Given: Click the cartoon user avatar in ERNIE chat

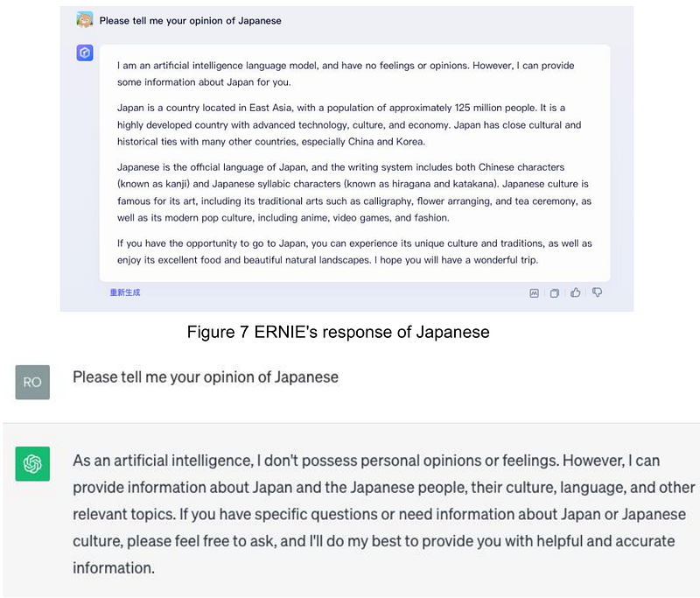Looking at the screenshot, I should click(85, 20).
